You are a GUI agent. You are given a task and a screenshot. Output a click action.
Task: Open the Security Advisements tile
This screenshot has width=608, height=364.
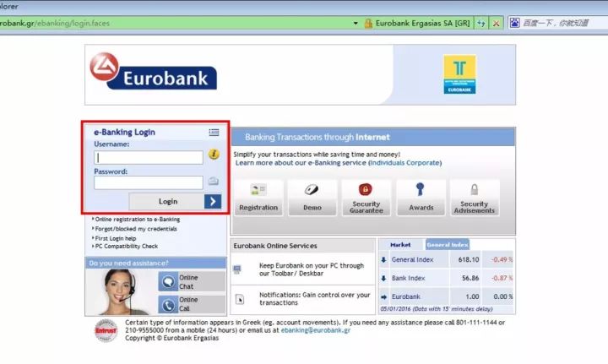click(x=475, y=198)
